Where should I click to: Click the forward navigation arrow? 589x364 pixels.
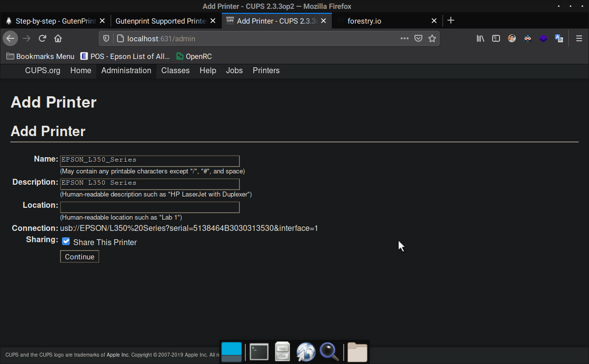coord(26,38)
